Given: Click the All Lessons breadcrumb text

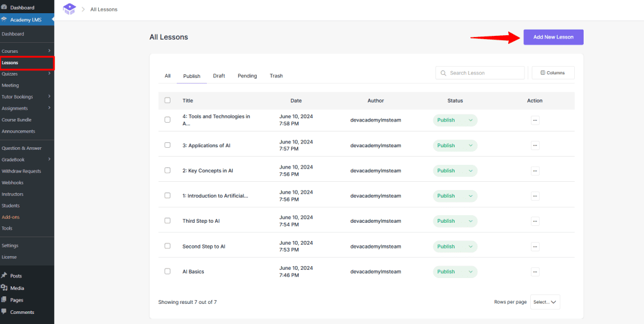Looking at the screenshot, I should 104,9.
